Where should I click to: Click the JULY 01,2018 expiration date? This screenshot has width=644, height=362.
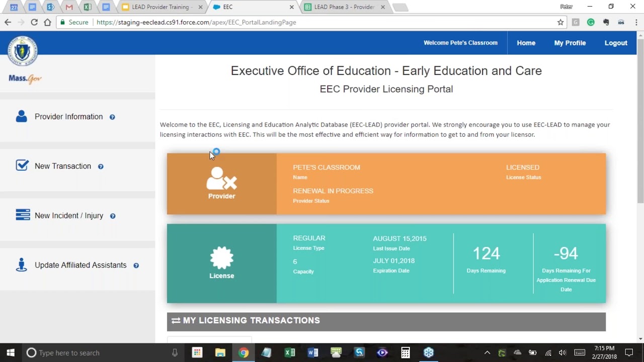pos(394,261)
